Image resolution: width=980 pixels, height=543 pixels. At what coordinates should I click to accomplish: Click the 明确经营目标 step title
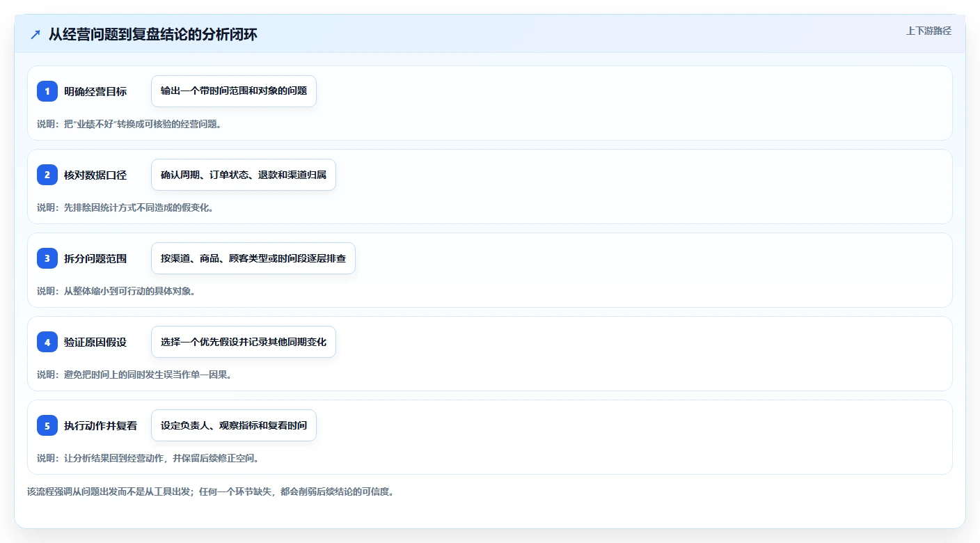95,91
